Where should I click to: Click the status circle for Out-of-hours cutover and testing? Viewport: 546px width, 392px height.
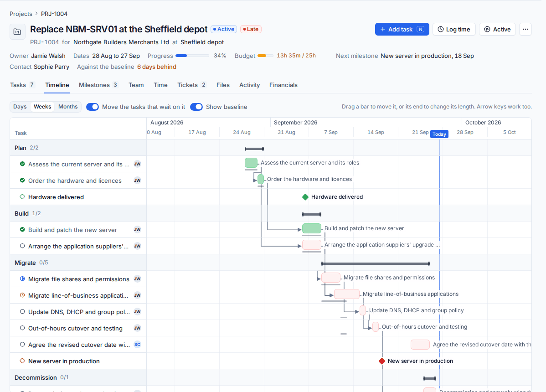[22, 328]
